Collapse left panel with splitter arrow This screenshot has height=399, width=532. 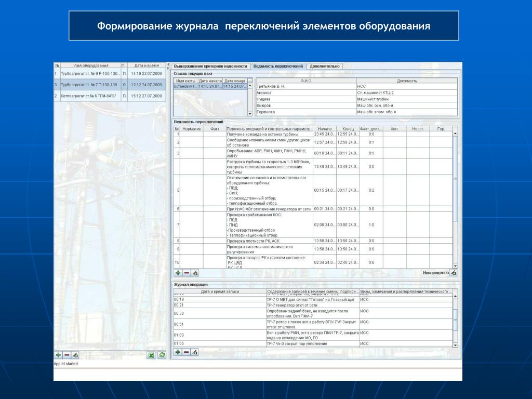[x=168, y=64]
